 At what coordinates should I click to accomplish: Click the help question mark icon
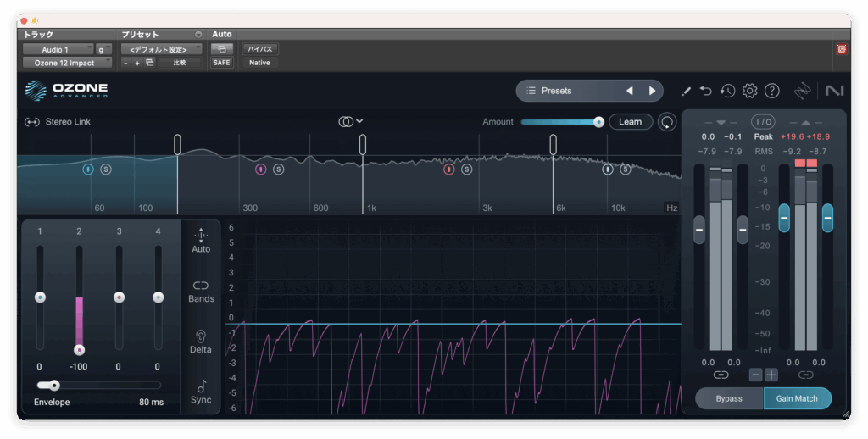(771, 91)
